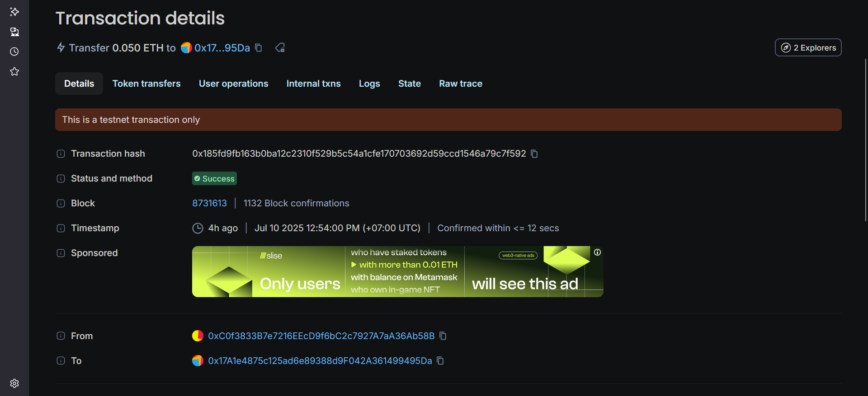This screenshot has height=396, width=868.
Task: Open the Raw trace tab
Action: pos(461,84)
